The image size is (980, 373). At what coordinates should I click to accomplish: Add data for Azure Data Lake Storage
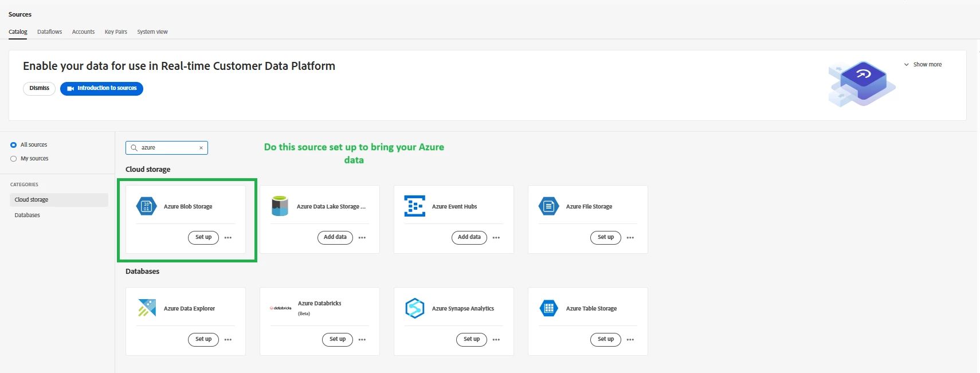(335, 238)
